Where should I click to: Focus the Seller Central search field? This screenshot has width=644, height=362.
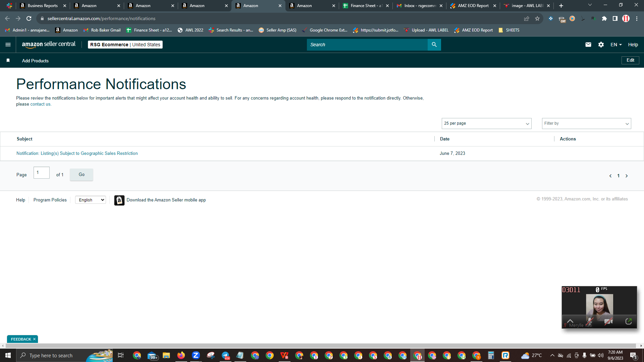pyautogui.click(x=367, y=45)
